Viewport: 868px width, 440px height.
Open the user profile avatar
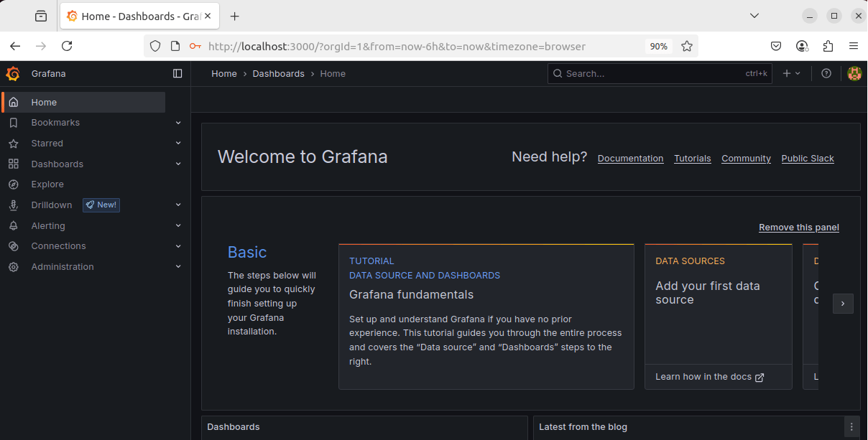(854, 73)
